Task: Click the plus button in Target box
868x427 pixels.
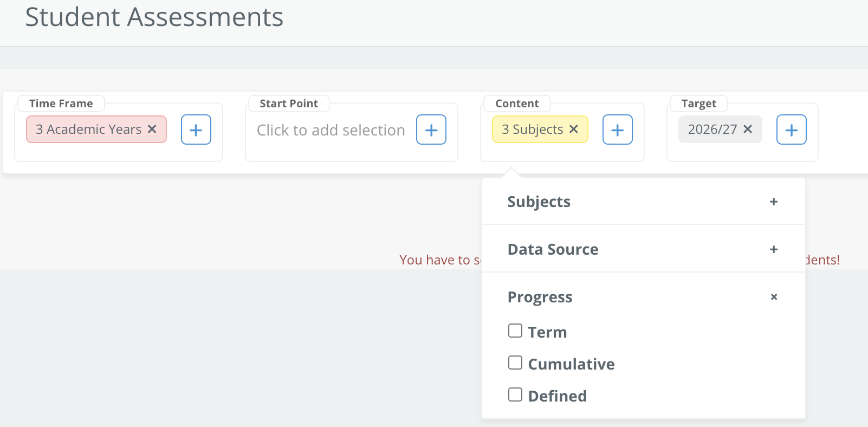Action: tap(792, 130)
